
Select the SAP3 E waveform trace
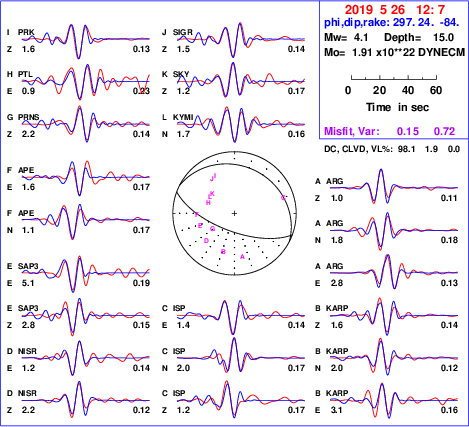[86, 273]
